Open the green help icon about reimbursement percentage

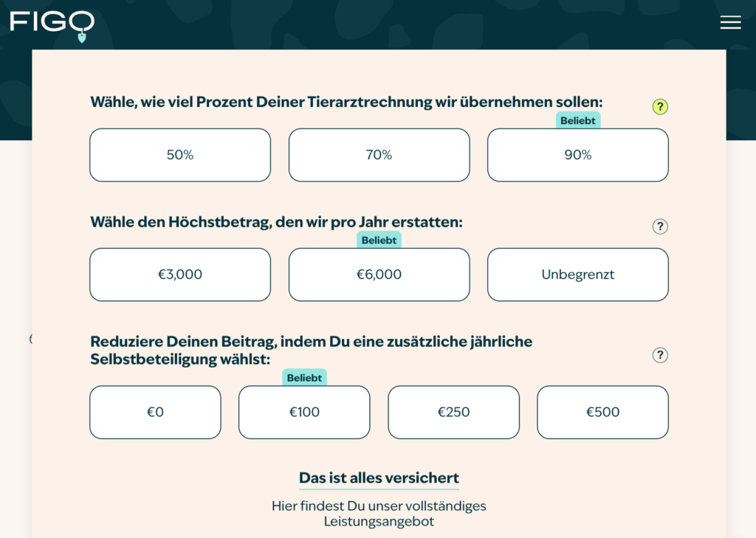tap(659, 106)
